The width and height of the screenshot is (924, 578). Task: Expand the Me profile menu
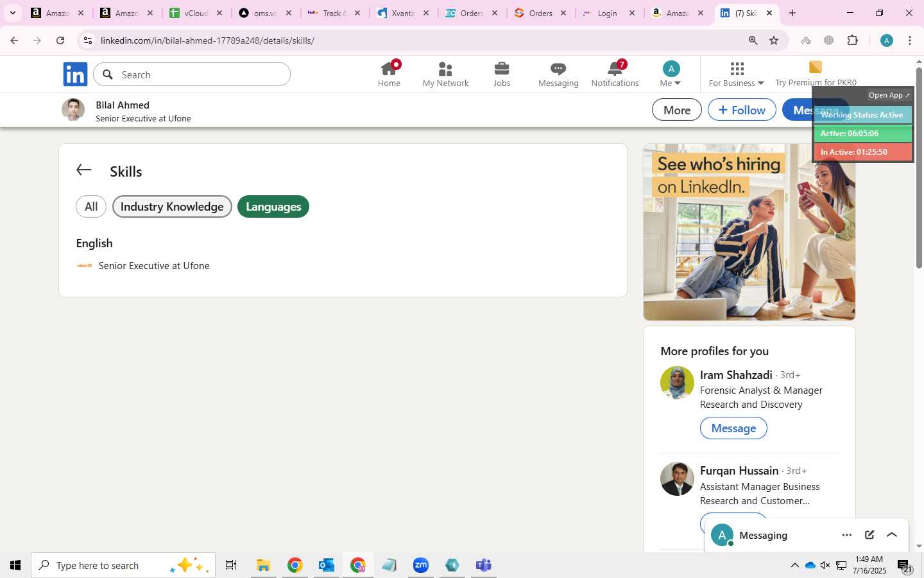671,74
